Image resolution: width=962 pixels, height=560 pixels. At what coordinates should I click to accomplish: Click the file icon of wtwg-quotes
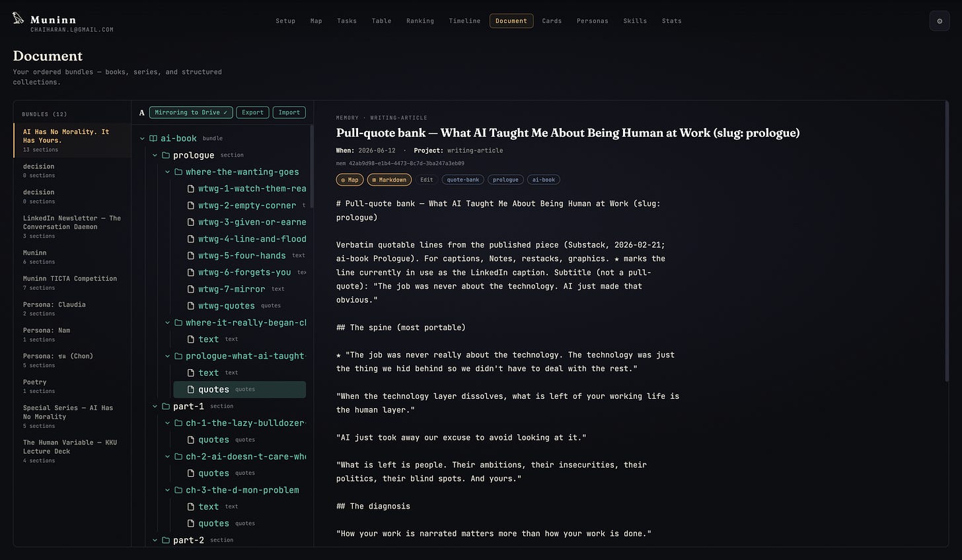[x=191, y=306]
